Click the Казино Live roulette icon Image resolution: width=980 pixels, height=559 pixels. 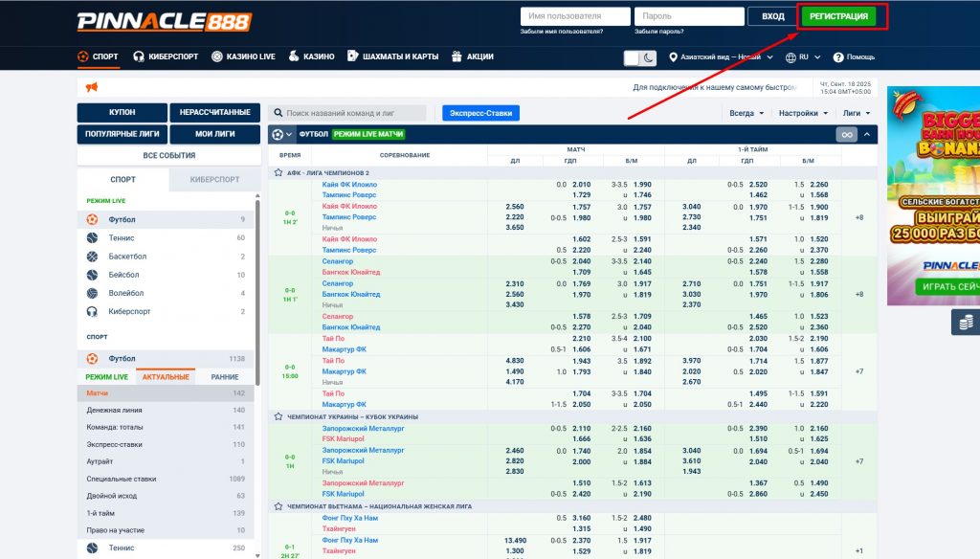coord(217,56)
